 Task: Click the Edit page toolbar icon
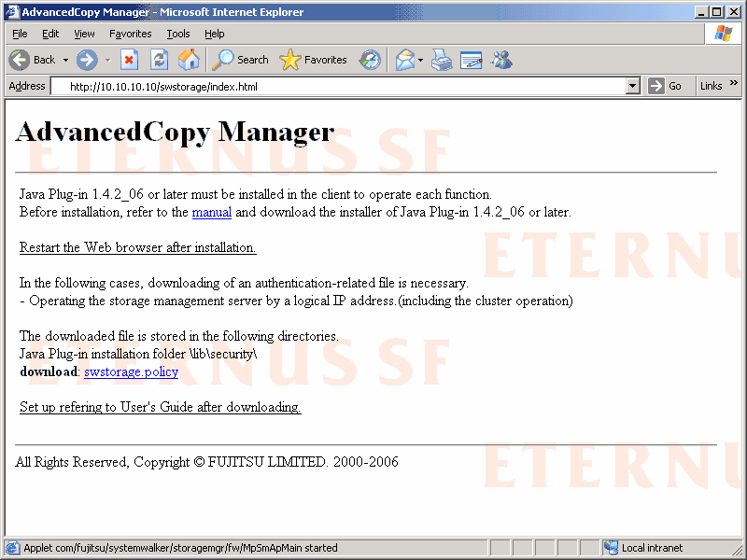click(x=472, y=60)
